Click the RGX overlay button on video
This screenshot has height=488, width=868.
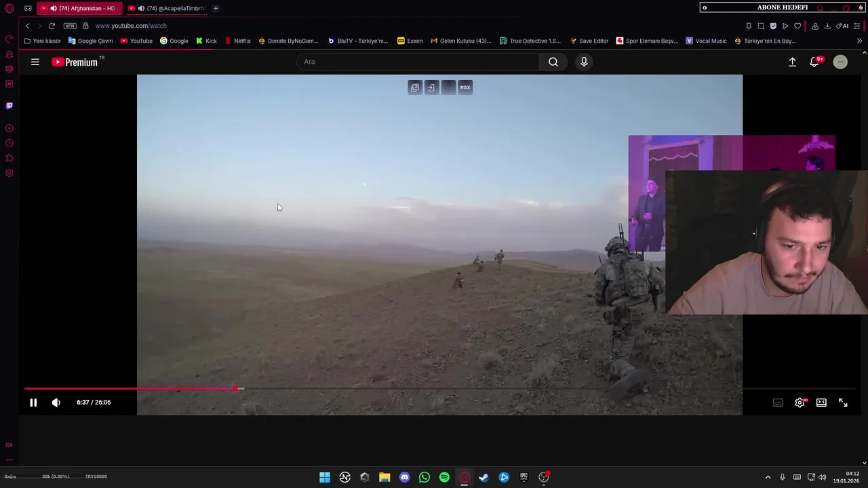[465, 87]
